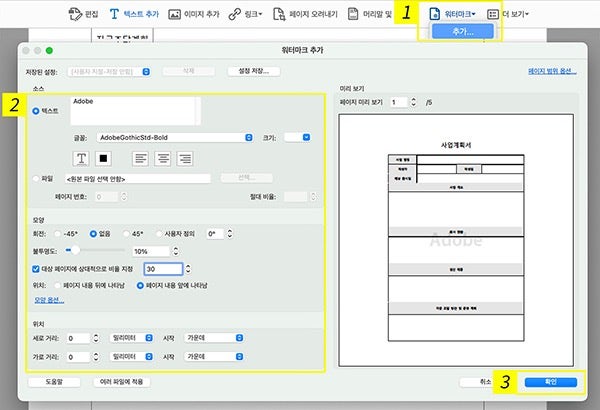600x410 pixels.
Task: Choose 추가... from watermark menu
Action: (463, 31)
